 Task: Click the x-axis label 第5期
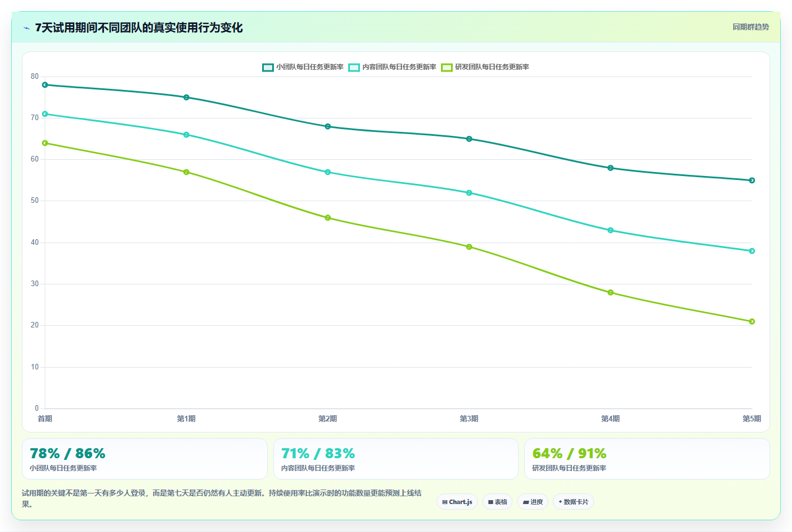(x=752, y=419)
